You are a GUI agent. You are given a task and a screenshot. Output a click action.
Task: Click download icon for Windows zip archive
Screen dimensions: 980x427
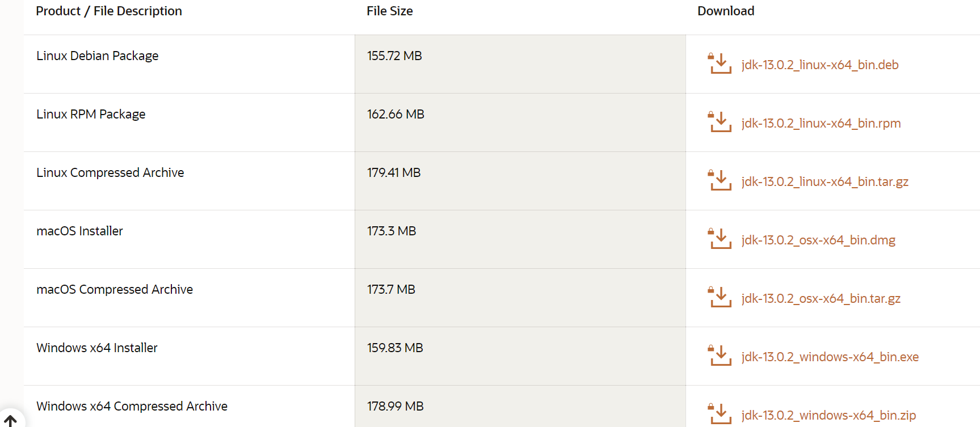720,415
